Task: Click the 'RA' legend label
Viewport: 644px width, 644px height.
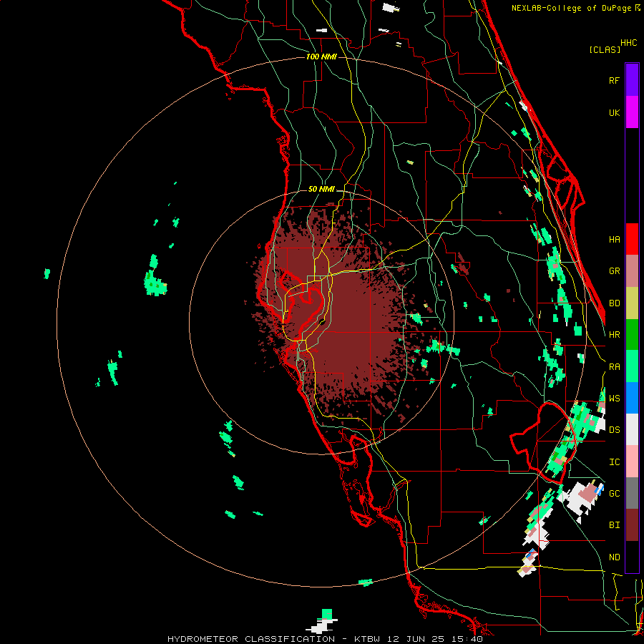Action: point(614,366)
